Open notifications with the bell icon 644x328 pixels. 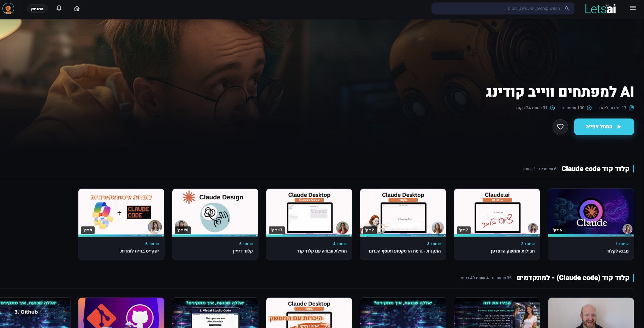59,8
